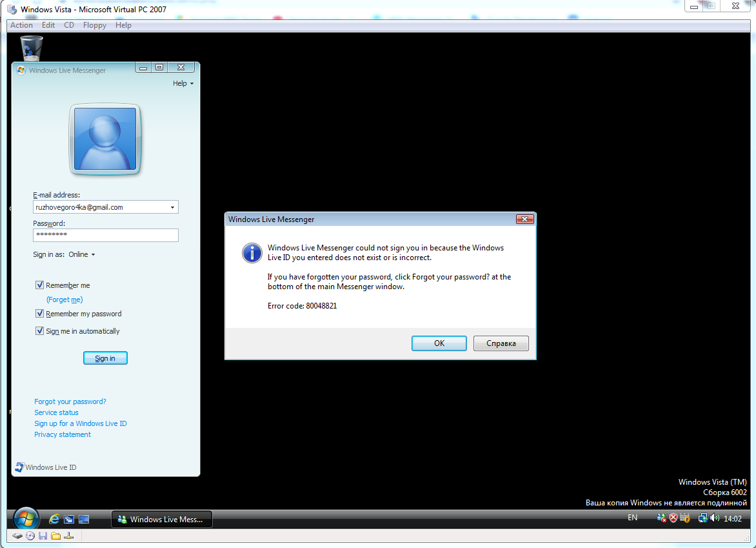Launch Internet Explorer from Quick Launch
Image resolution: width=756 pixels, height=548 pixels.
[54, 519]
